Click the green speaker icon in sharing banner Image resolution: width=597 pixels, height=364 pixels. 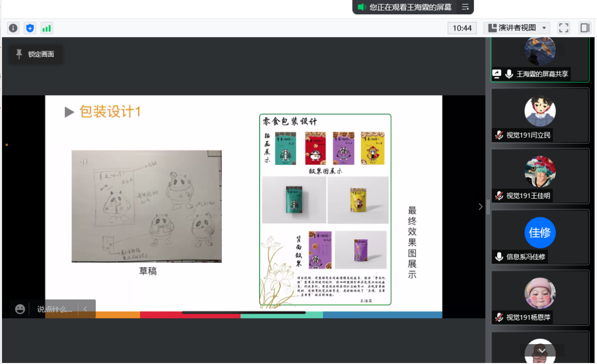362,7
